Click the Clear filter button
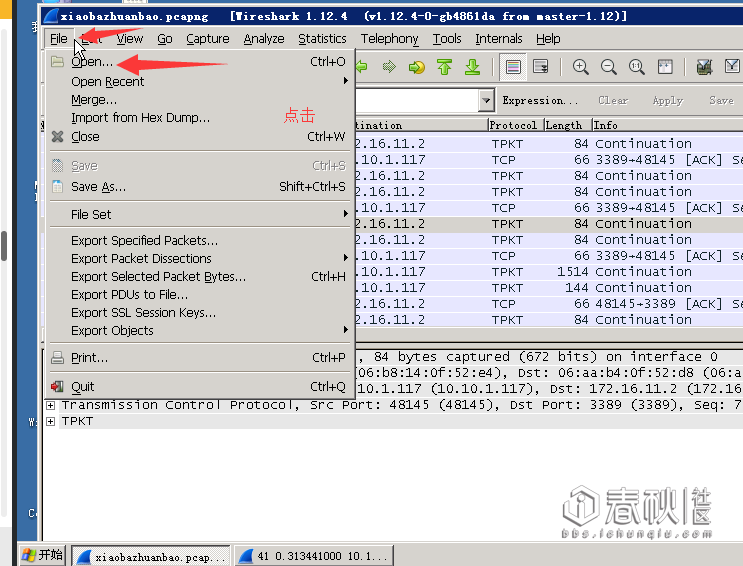 click(613, 100)
